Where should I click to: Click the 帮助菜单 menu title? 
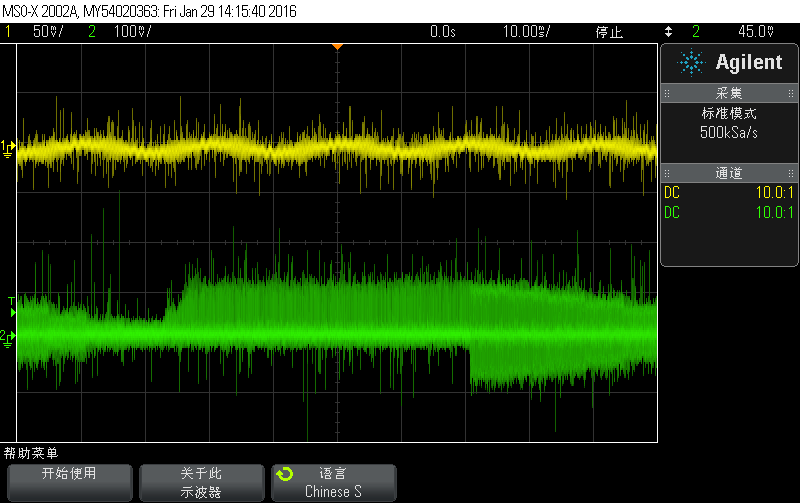click(x=31, y=453)
